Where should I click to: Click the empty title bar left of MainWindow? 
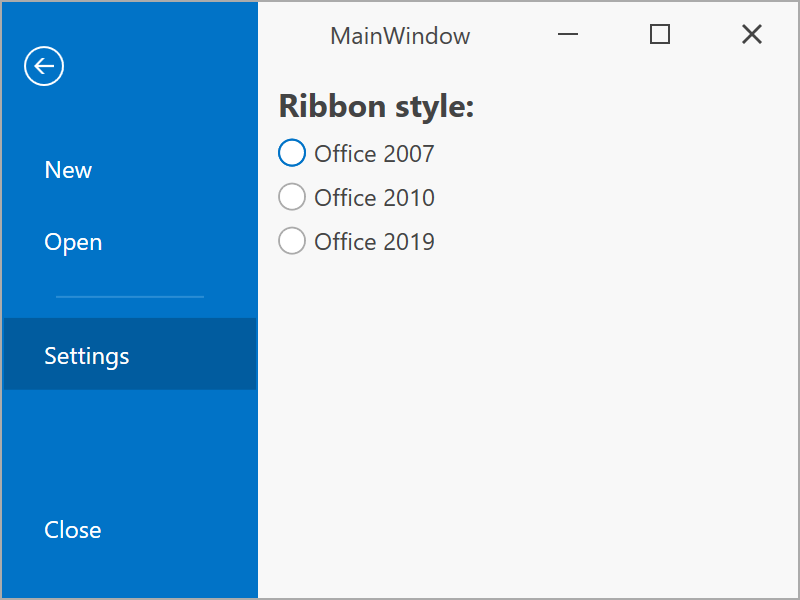[x=292, y=36]
